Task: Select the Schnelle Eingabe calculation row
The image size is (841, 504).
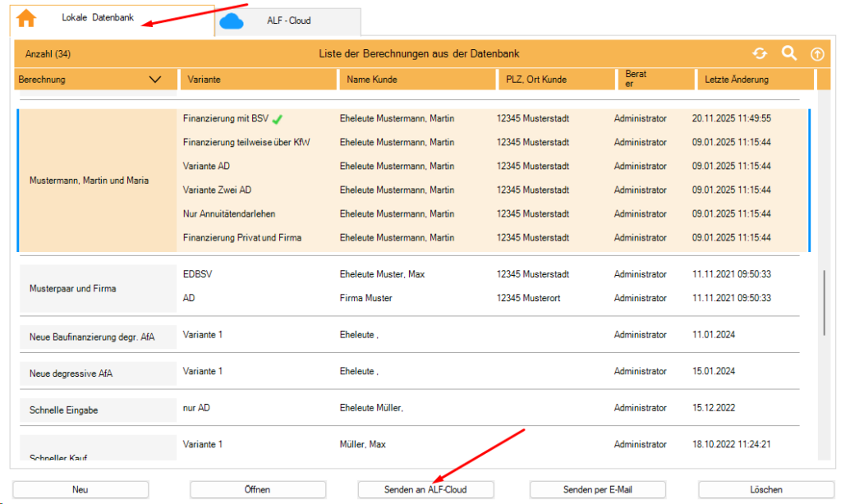Action: point(64,410)
